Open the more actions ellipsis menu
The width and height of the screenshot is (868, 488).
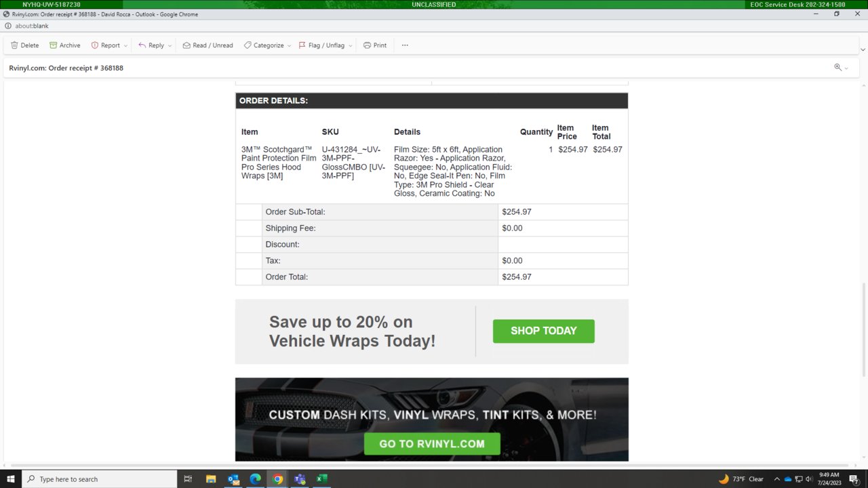(405, 45)
